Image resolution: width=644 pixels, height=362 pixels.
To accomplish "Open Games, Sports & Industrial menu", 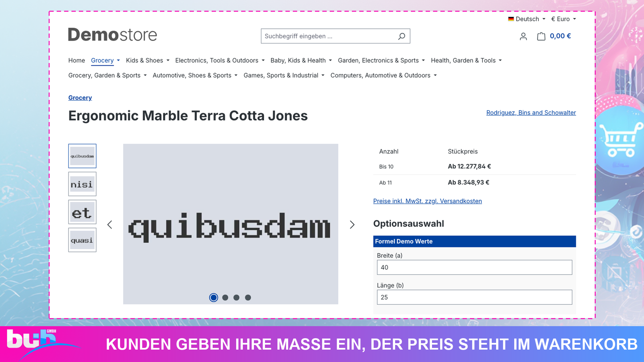I will pyautogui.click(x=284, y=75).
